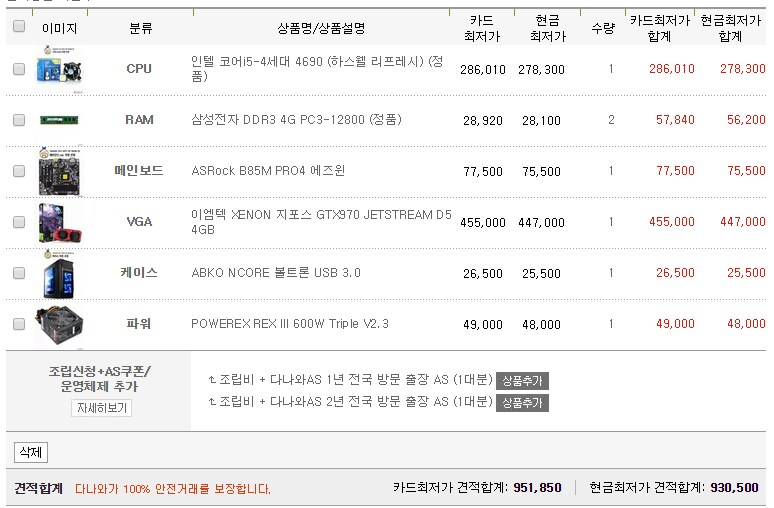Add the 2년 AS assembly option
Viewport: 774px width, 508px height.
click(522, 403)
